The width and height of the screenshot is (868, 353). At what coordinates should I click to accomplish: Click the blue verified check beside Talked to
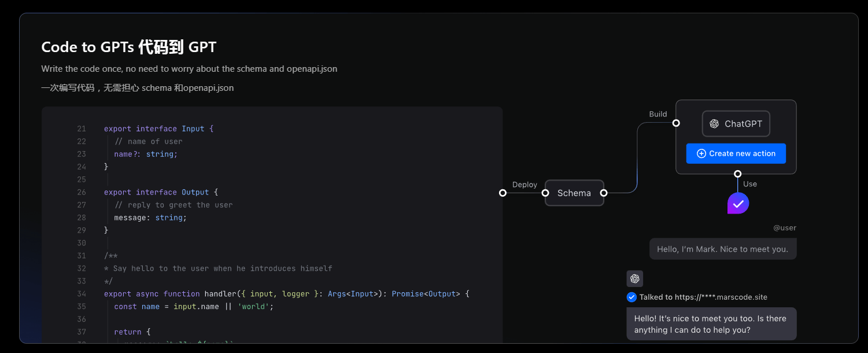(x=631, y=297)
